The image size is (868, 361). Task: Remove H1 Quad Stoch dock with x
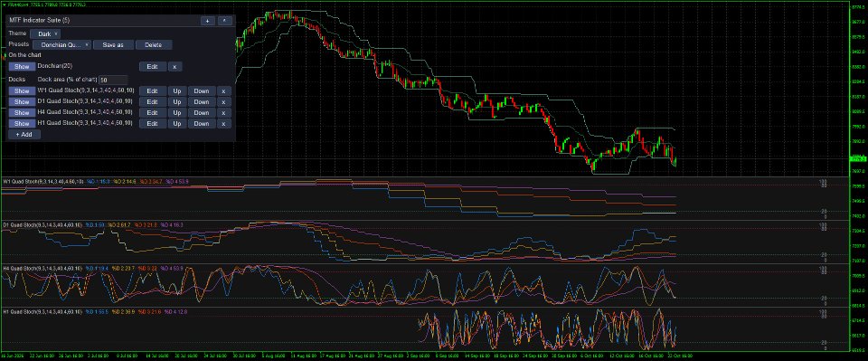tap(223, 123)
